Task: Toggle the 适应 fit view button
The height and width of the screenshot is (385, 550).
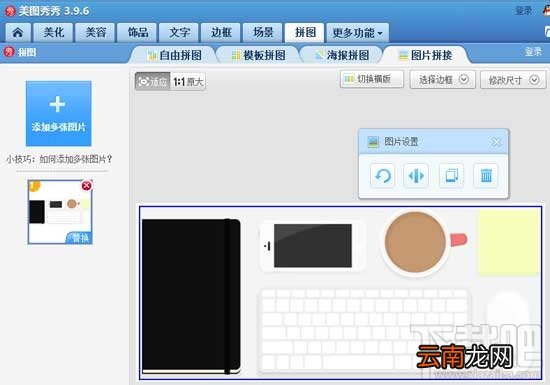Action: (153, 82)
